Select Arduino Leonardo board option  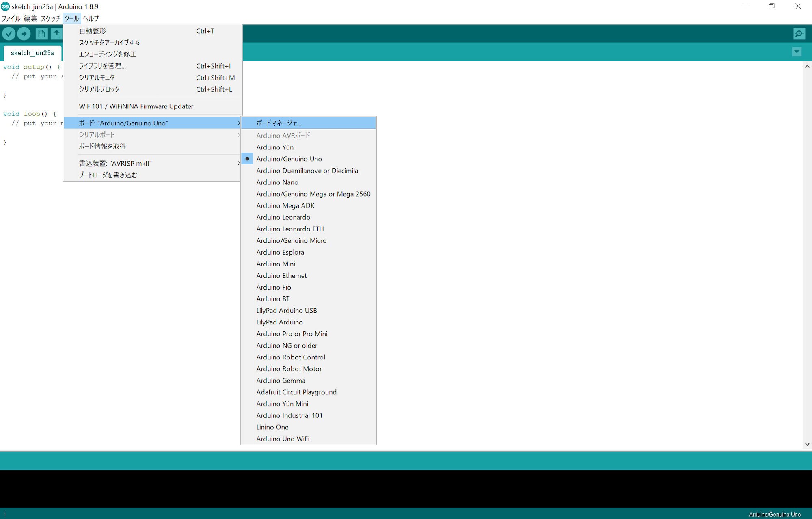283,217
